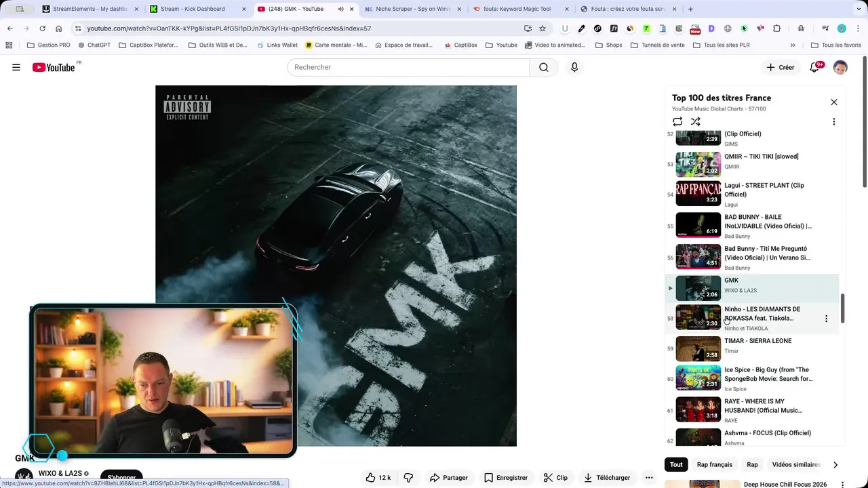The image size is (868, 488).
Task: Click the S'abonner subscribe button
Action: (121, 477)
